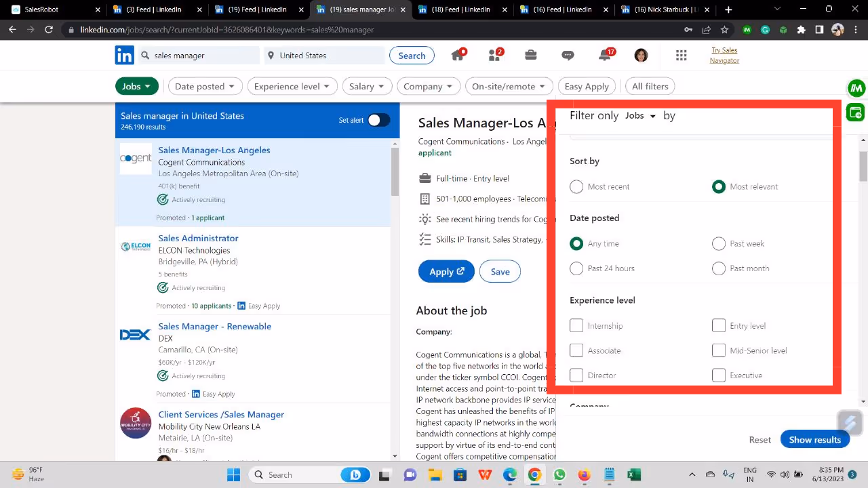Select Past month date posted
868x488 pixels.
click(x=719, y=268)
